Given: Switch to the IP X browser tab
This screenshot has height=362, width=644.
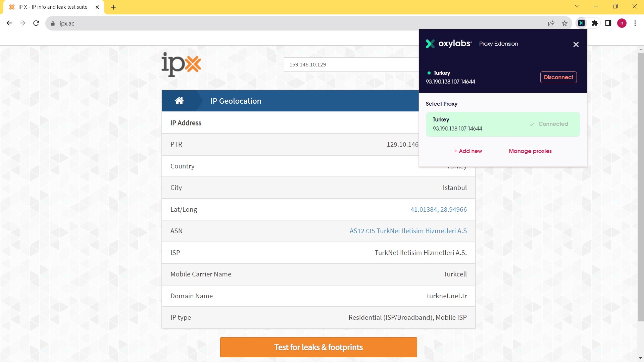Looking at the screenshot, I should [x=53, y=7].
